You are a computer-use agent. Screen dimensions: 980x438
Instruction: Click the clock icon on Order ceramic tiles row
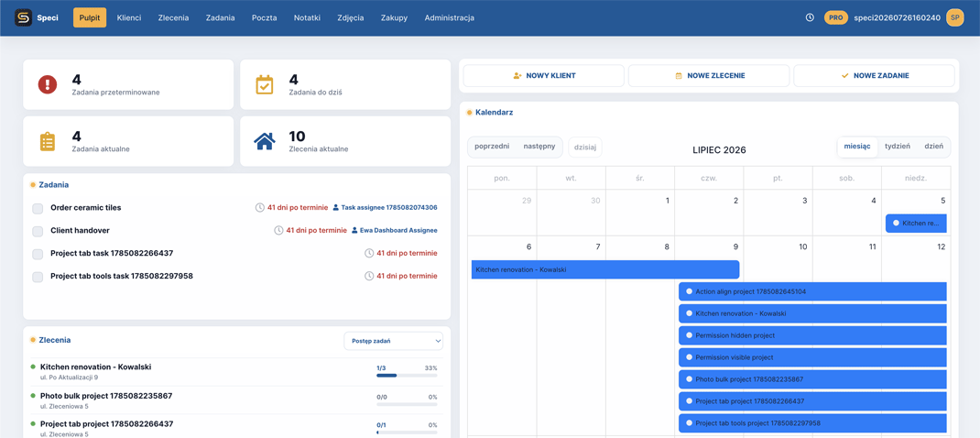pyautogui.click(x=260, y=208)
